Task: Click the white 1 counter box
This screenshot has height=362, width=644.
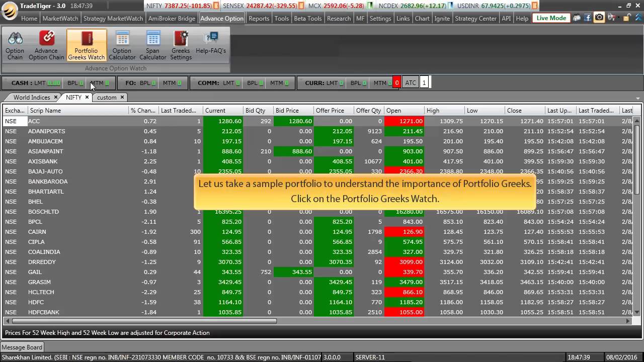Action: coord(424,83)
